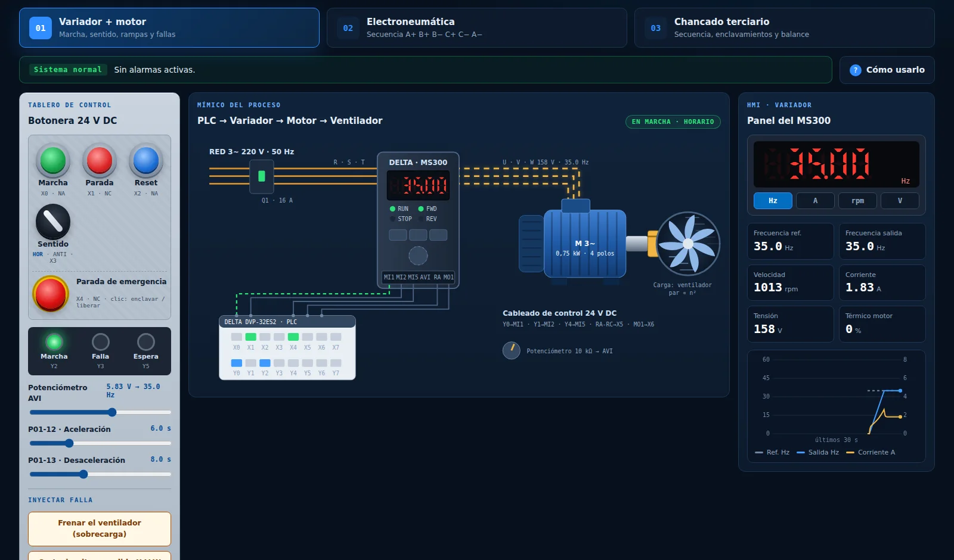Click the Velocidad 1013 rpm card
Screen dimensions: 954x560
point(790,282)
